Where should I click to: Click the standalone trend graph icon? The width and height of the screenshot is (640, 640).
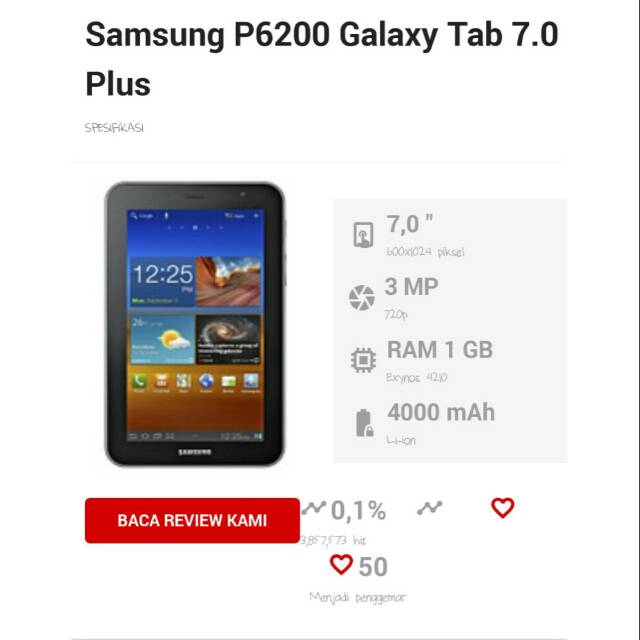click(x=430, y=508)
